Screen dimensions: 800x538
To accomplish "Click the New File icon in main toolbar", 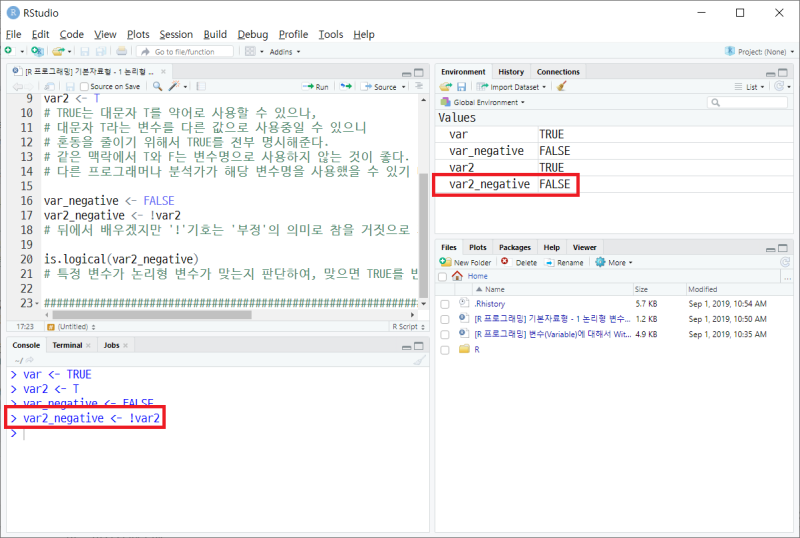I will pyautogui.click(x=9, y=51).
